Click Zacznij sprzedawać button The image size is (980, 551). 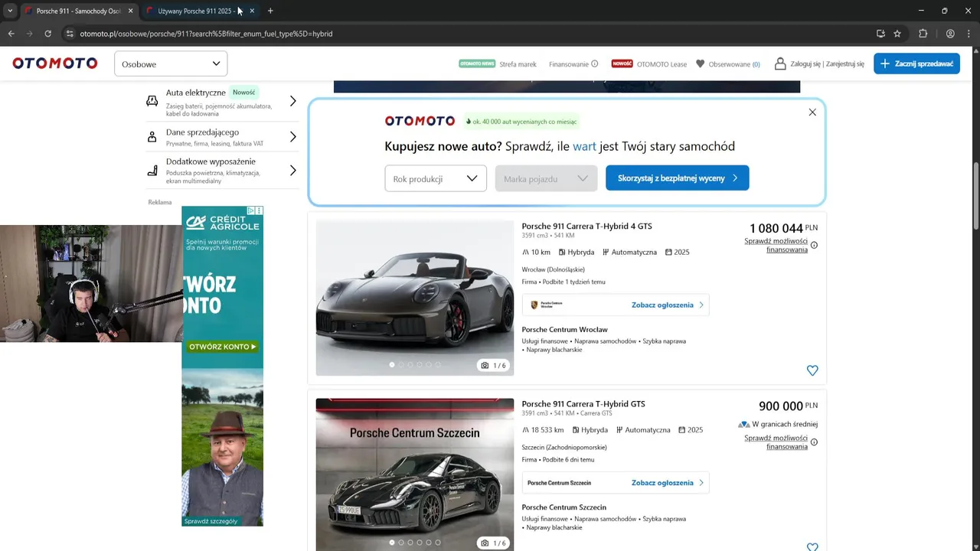[916, 64]
